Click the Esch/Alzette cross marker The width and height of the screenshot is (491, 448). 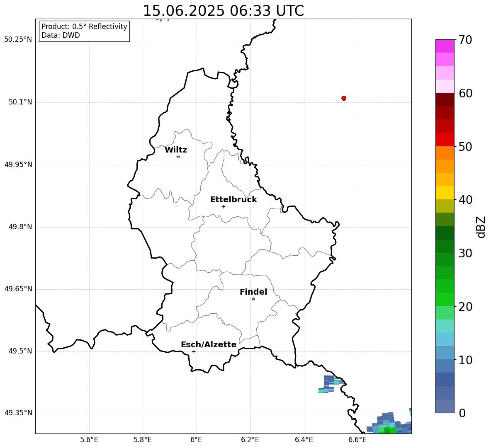point(194,351)
